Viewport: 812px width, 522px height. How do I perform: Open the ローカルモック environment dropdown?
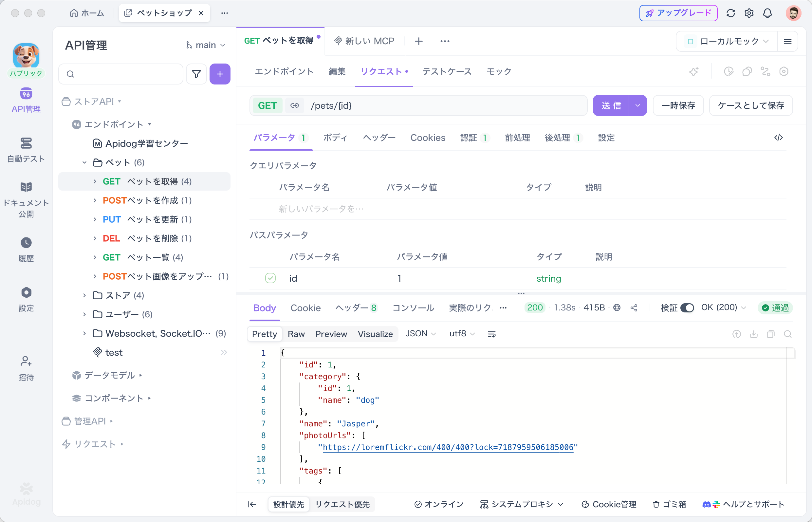click(x=727, y=41)
